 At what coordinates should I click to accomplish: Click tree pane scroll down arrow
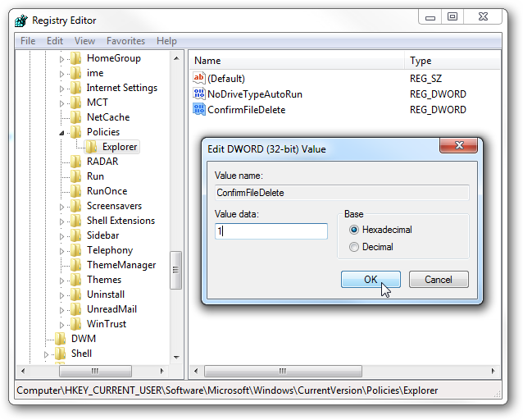(176, 357)
